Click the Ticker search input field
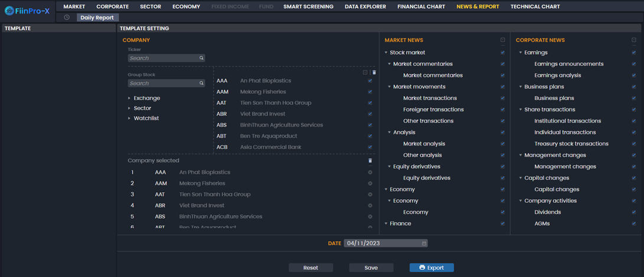644x277 pixels. coord(162,58)
